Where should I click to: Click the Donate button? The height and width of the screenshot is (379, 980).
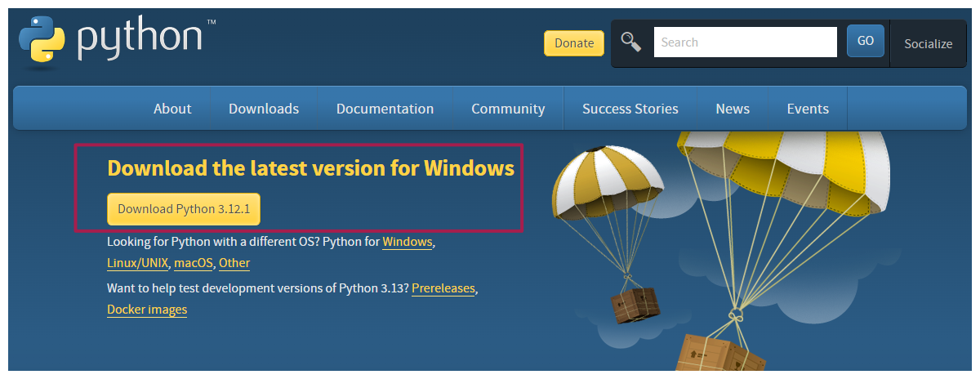[574, 43]
